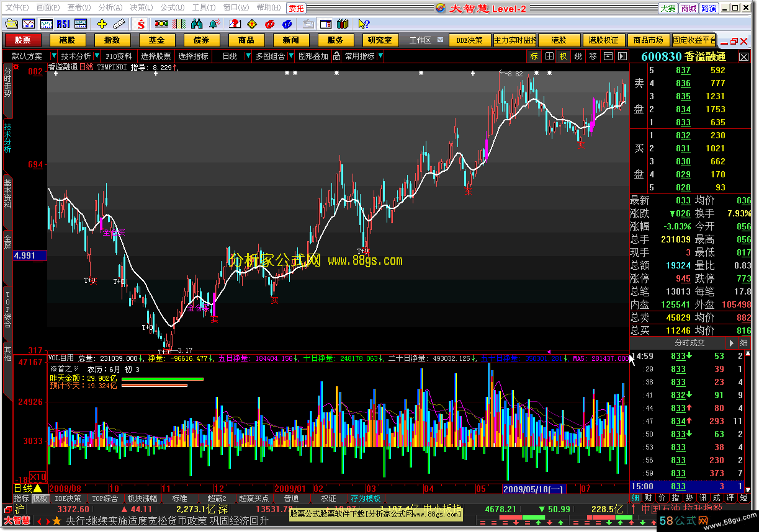Click the 委托 trade button
The height and width of the screenshot is (532, 759).
[x=296, y=8]
